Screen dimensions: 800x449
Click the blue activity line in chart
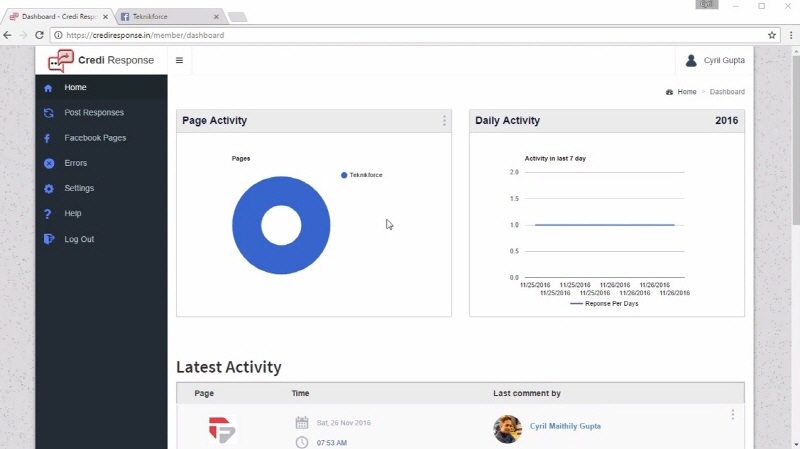pos(605,224)
